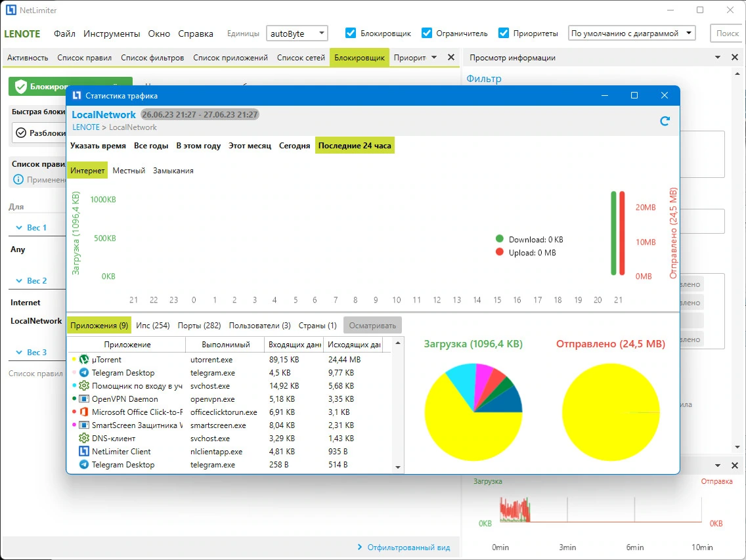The width and height of the screenshot is (746, 560).
Task: Switch to the Местный tab
Action: 129,170
